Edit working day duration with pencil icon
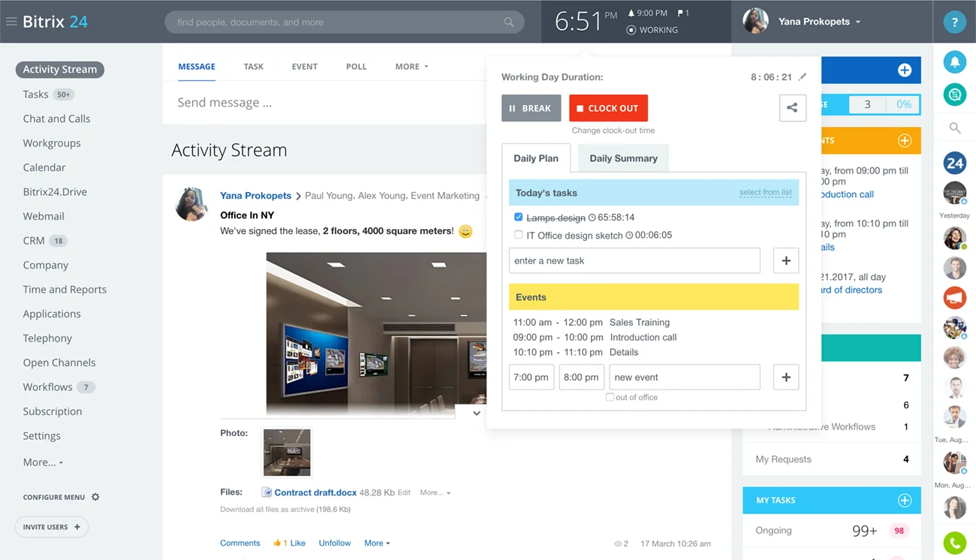 (803, 77)
